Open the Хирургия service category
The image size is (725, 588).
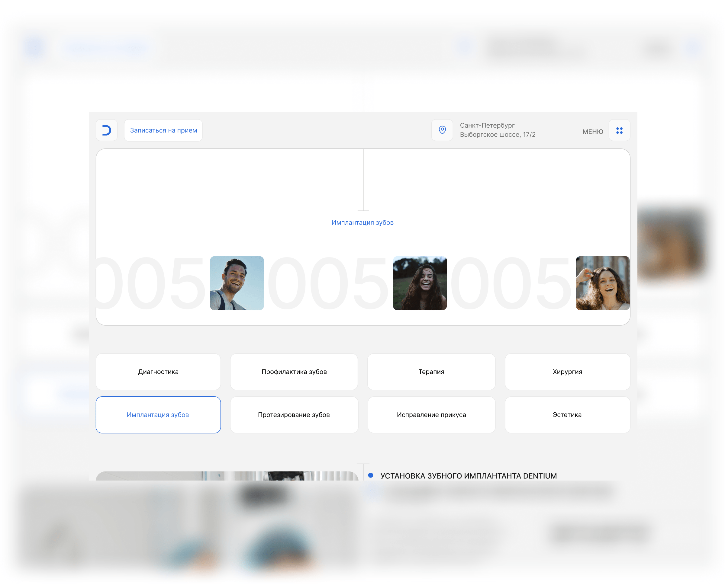coord(567,372)
